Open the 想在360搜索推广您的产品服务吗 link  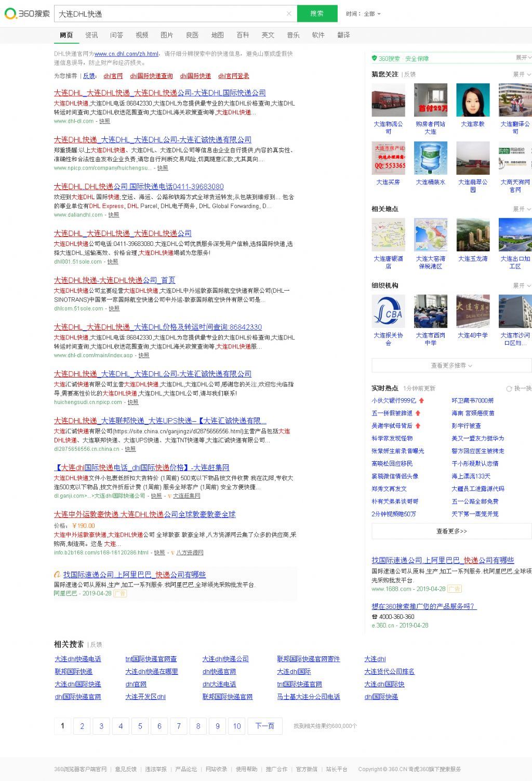coord(424,606)
